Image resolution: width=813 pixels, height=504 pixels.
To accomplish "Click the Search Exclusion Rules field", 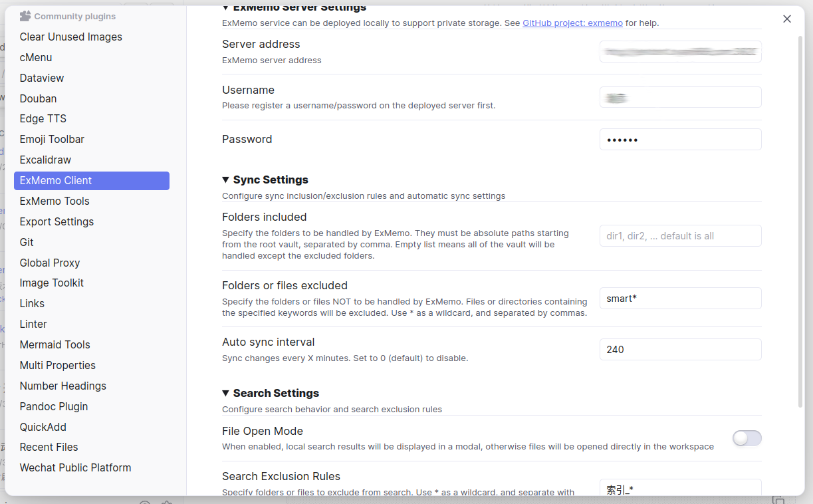I will 681,489.
